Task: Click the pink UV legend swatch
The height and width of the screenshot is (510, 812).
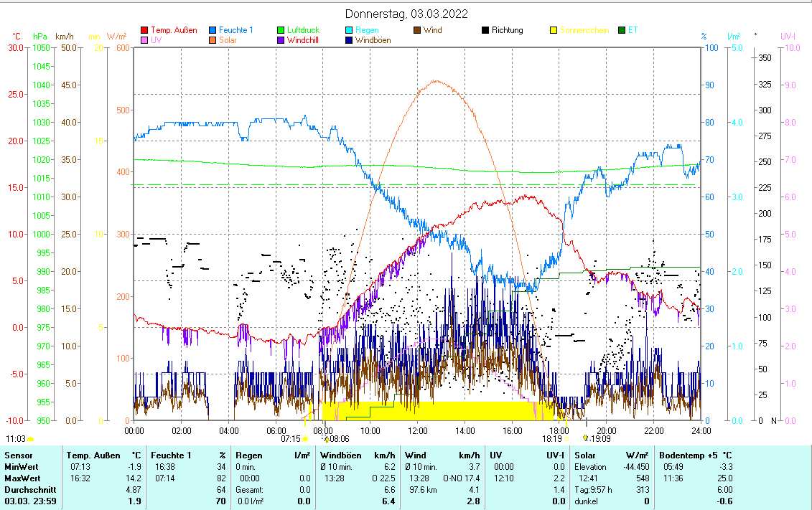Action: 144,40
